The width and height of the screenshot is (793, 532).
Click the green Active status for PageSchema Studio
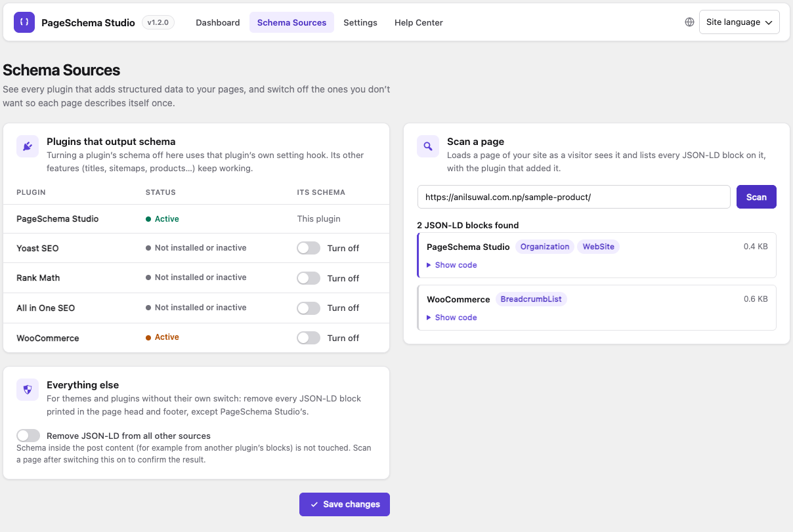(x=162, y=219)
